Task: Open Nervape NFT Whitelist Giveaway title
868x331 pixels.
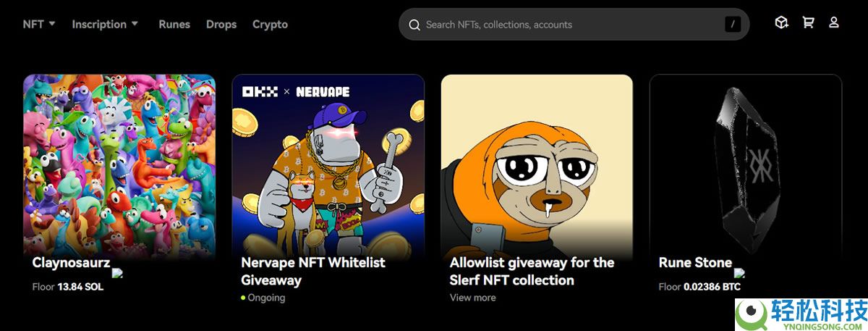Action: coord(313,271)
